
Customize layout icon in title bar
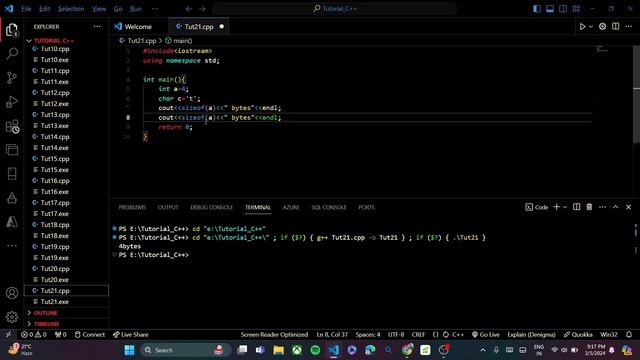pyautogui.click(x=576, y=9)
